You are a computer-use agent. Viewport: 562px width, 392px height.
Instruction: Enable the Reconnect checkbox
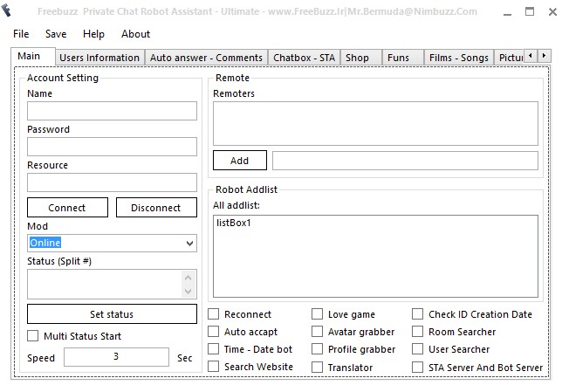pyautogui.click(x=213, y=314)
